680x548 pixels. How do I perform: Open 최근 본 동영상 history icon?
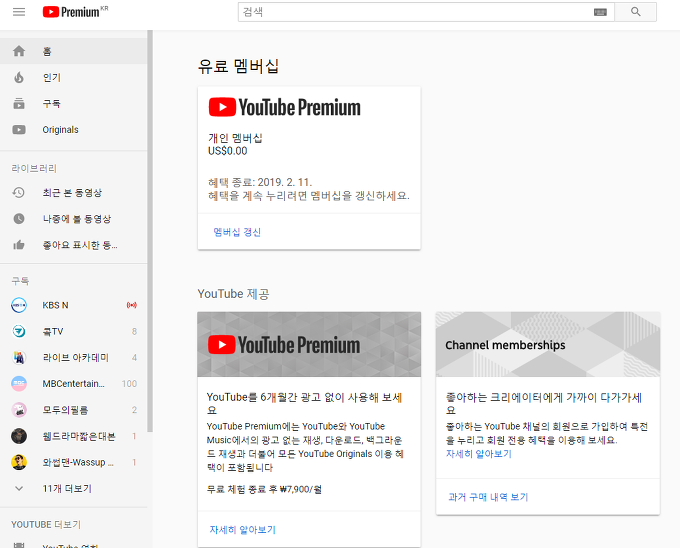coord(19,192)
